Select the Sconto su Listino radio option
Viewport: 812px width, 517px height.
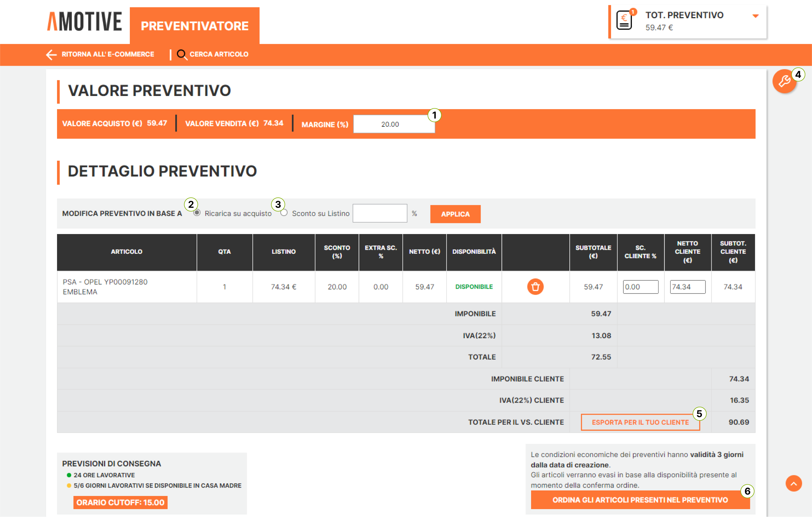(284, 212)
